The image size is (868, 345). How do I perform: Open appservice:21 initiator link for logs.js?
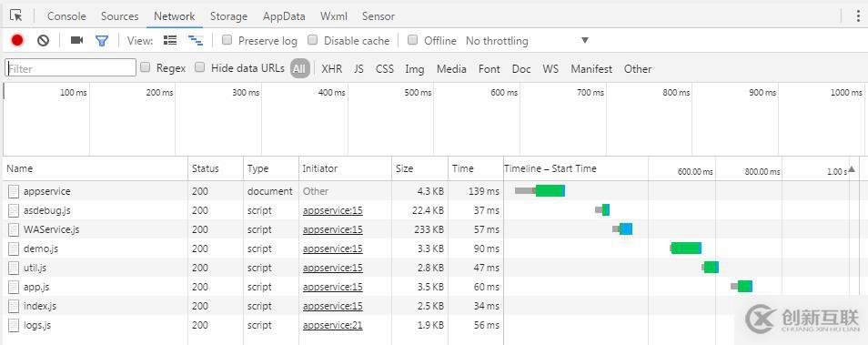click(333, 325)
